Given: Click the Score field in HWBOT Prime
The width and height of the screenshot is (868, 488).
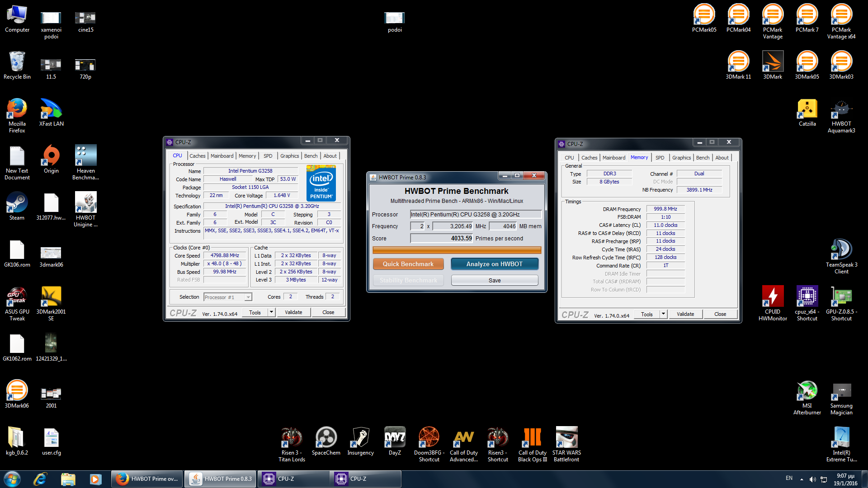Looking at the screenshot, I should point(442,238).
